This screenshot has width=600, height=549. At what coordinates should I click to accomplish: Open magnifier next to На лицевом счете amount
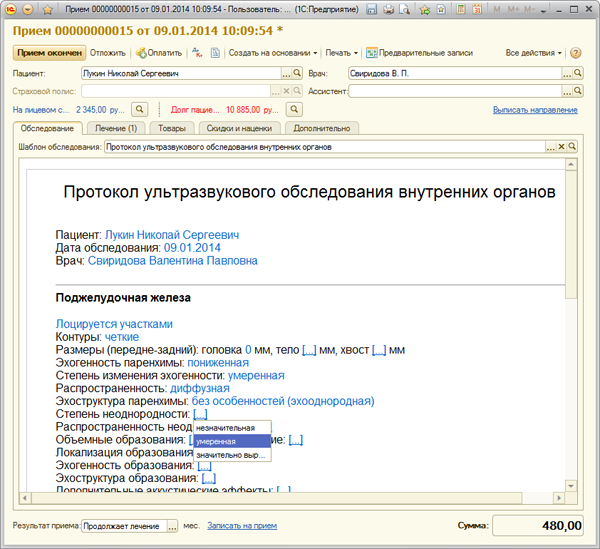pos(140,109)
